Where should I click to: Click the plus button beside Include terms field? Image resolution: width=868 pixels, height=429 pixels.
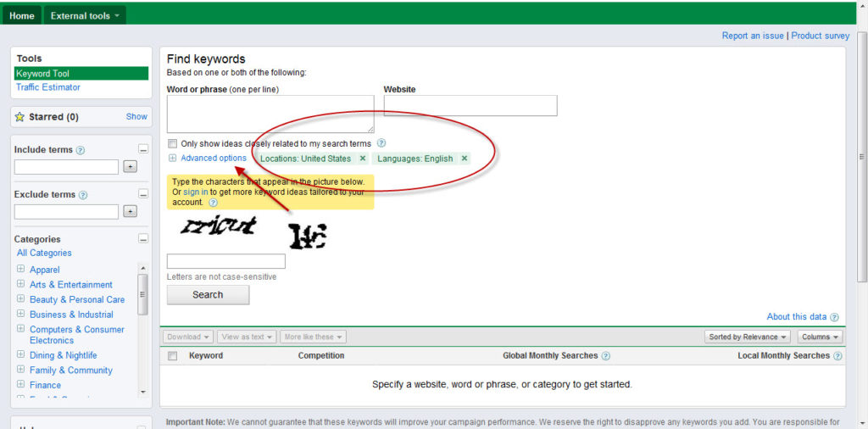point(130,167)
